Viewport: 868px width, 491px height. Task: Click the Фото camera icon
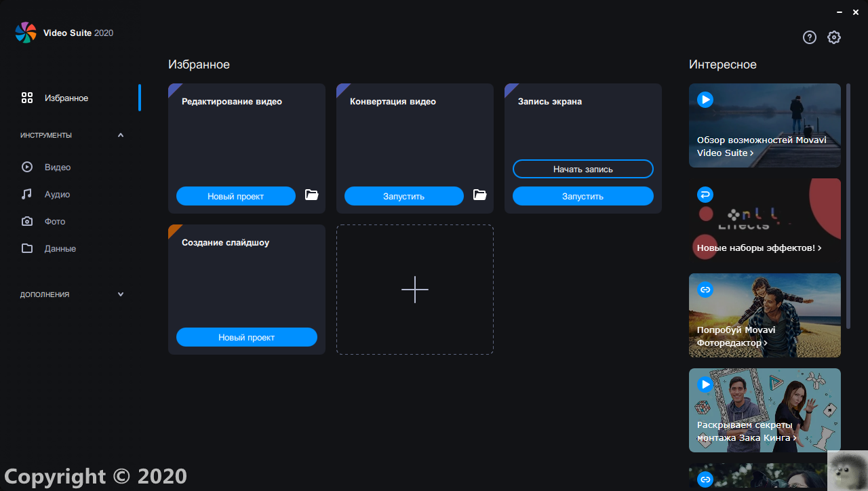pyautogui.click(x=27, y=221)
